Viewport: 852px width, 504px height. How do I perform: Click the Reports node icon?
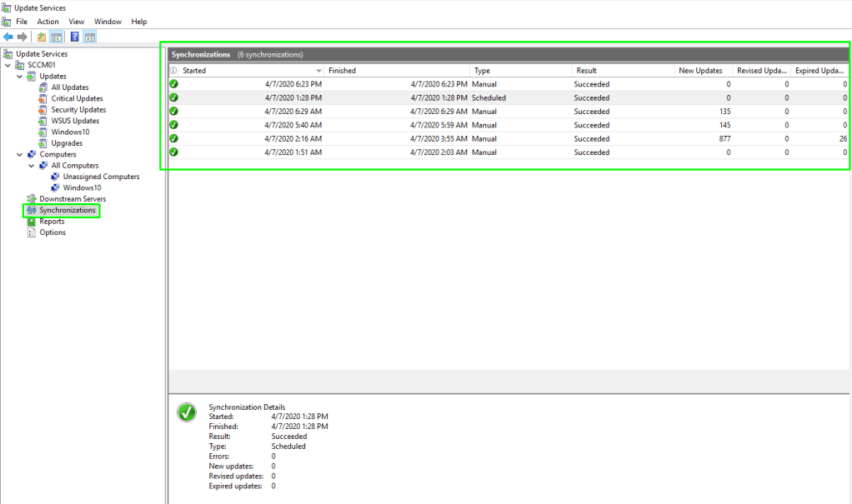32,222
